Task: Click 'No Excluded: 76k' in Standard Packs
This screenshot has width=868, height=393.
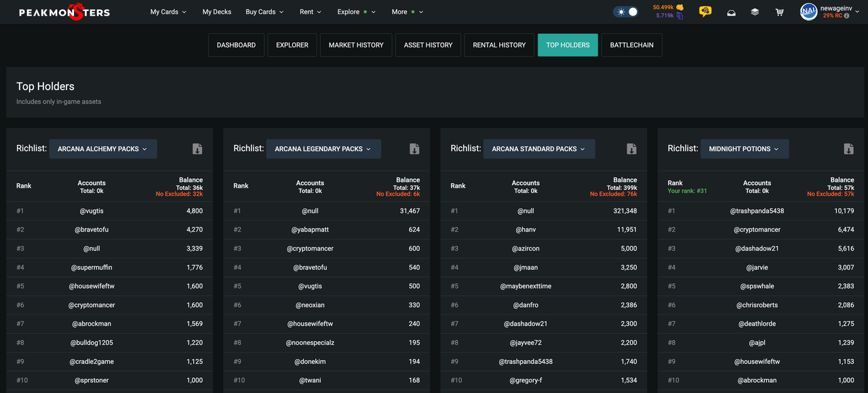Action: (x=613, y=194)
